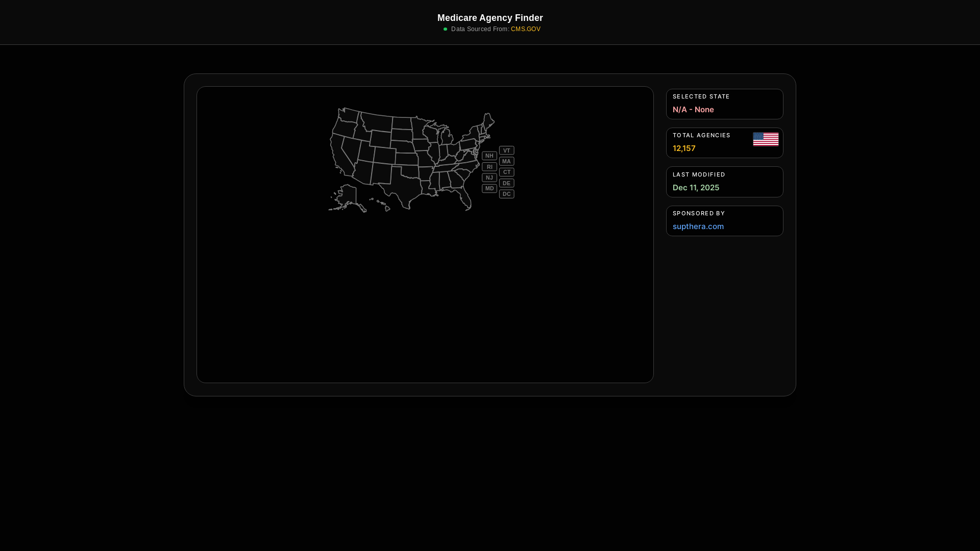
Task: Select Arkansas on the map
Action: pyautogui.click(x=426, y=174)
